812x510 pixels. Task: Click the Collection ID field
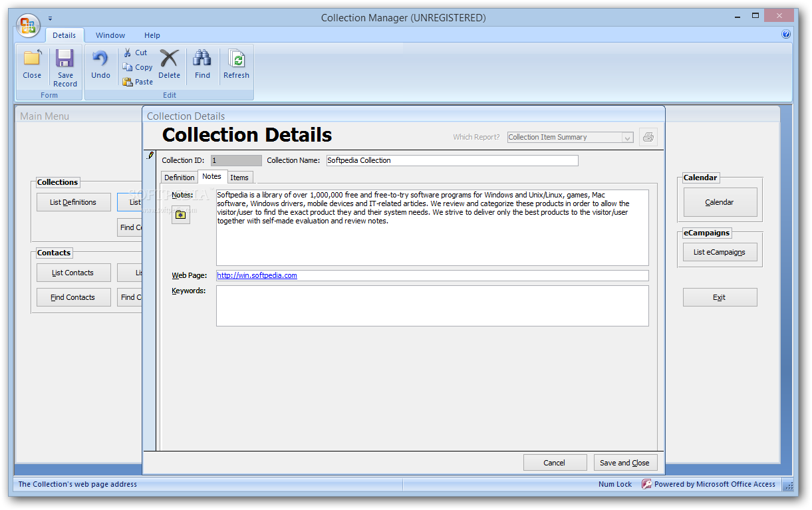click(236, 160)
